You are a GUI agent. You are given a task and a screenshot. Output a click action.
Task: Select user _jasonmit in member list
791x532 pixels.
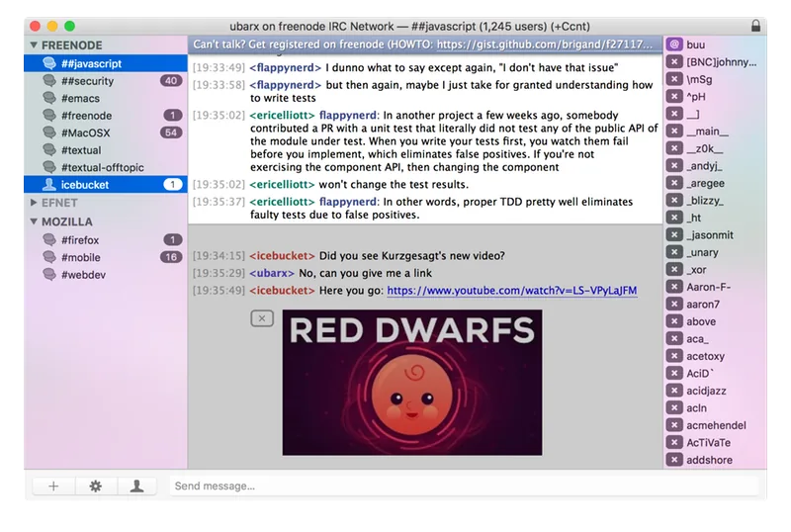click(715, 234)
